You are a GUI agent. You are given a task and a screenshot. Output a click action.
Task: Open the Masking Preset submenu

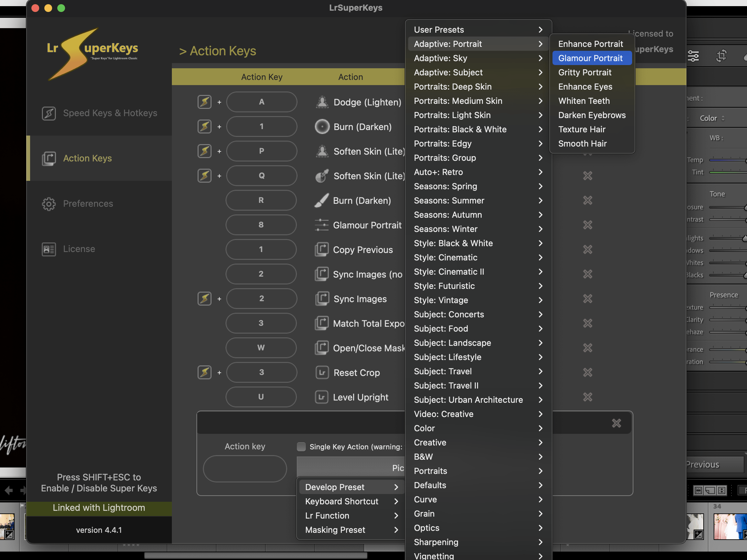[351, 530]
